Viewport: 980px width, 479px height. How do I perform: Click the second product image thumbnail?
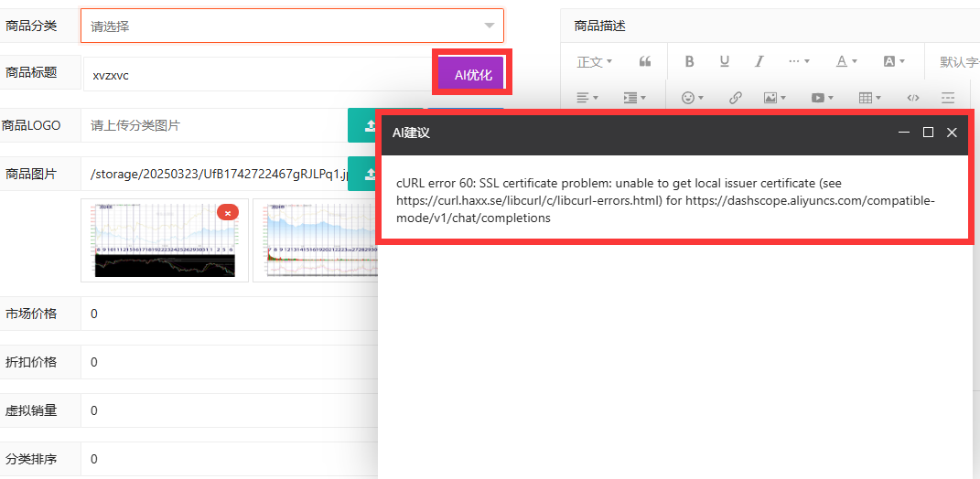tap(316, 240)
